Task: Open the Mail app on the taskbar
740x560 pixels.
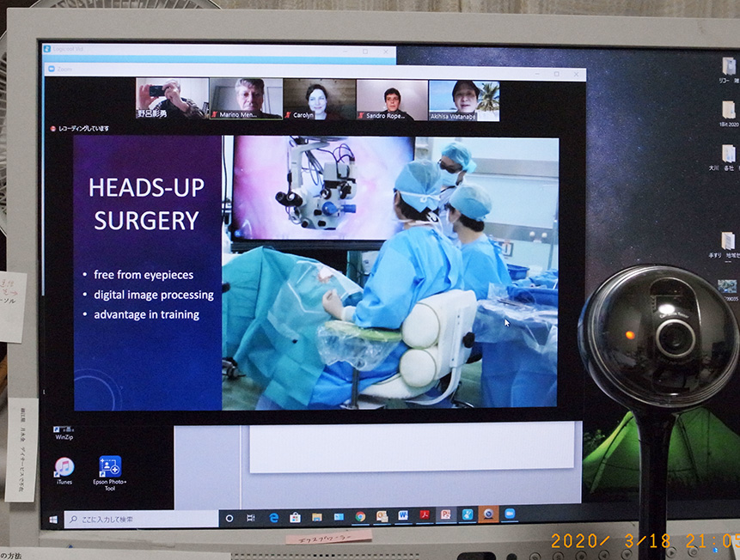Action: [x=339, y=517]
